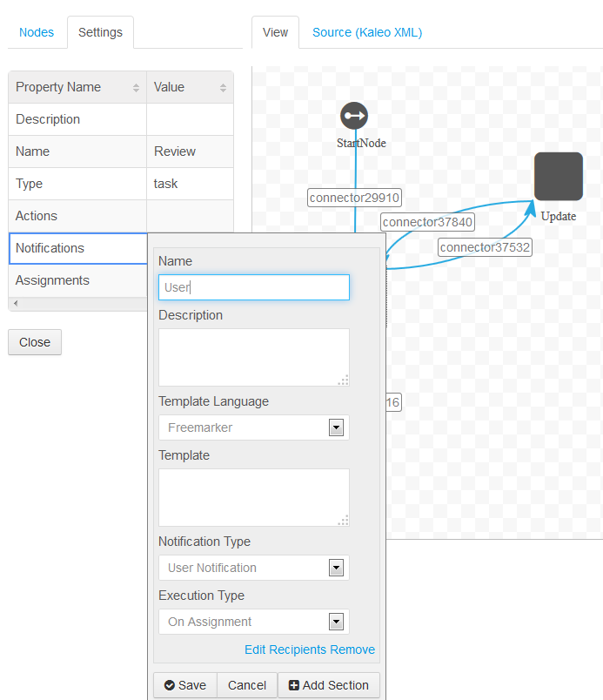Click the Type property row label
Screen dimensions: 603x700
[x=29, y=184]
